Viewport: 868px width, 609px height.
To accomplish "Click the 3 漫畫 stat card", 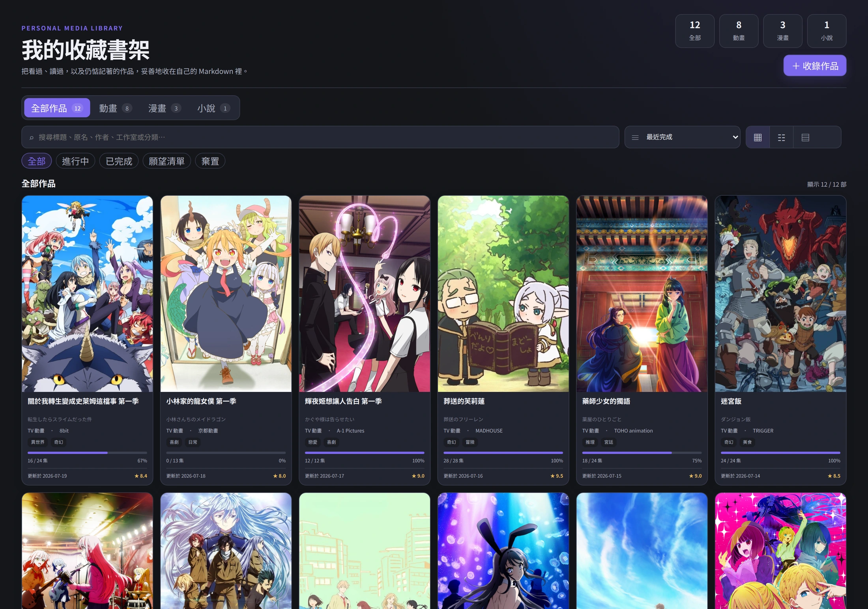I will [x=783, y=31].
